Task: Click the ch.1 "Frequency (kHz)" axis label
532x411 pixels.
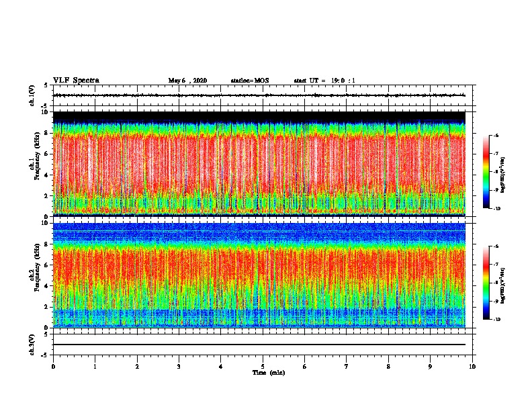Action: click(x=37, y=156)
